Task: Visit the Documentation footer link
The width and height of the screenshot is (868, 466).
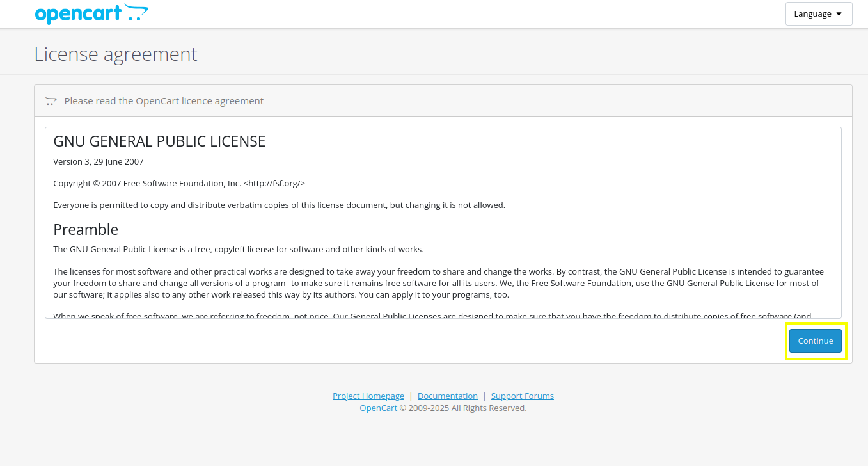Action: [447, 396]
